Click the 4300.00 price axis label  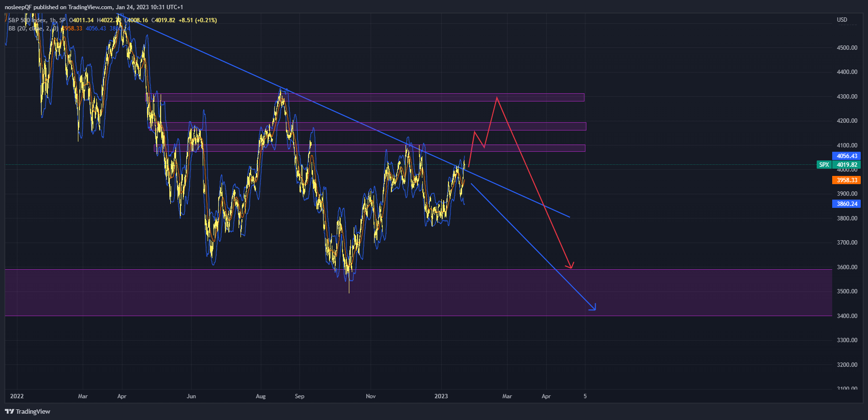click(847, 97)
